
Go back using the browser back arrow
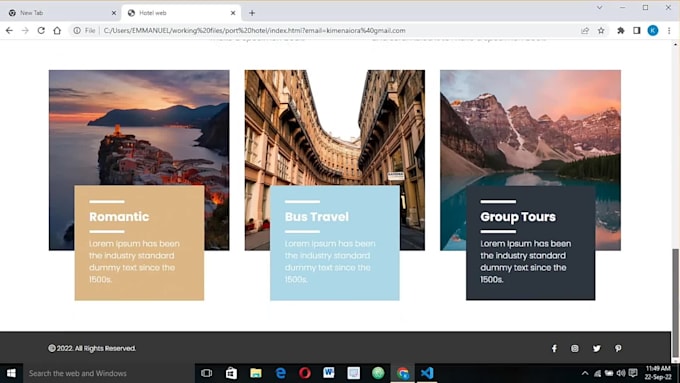[x=9, y=30]
